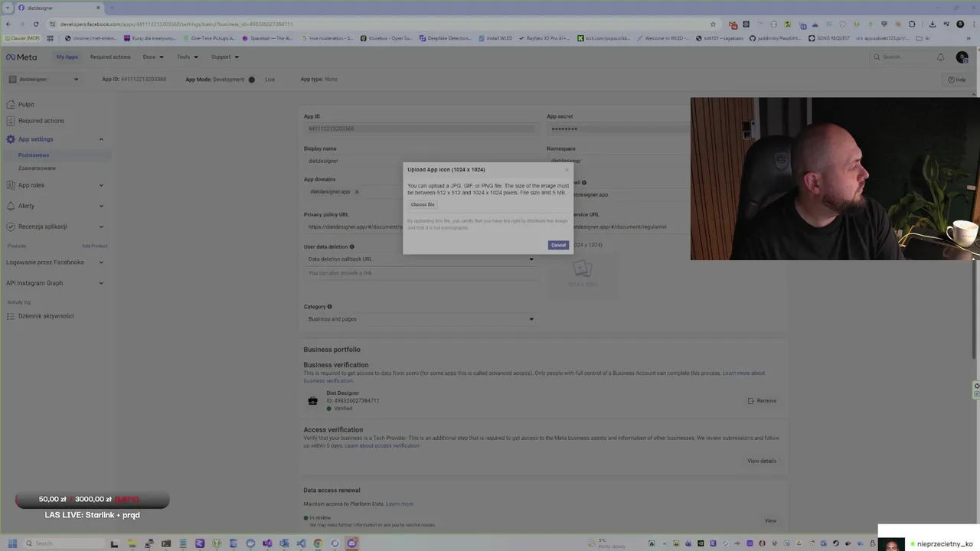Click View in Data access renewal
This screenshot has height=551, width=980.
[x=770, y=520]
